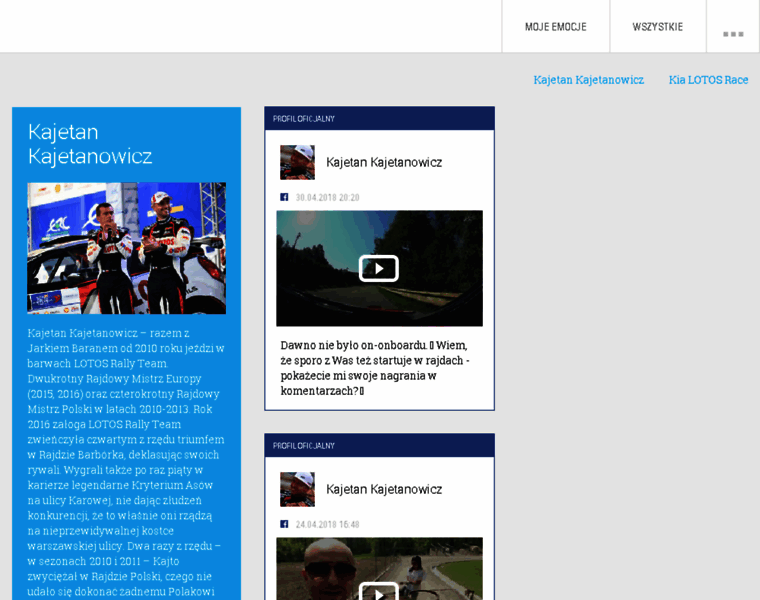
Task: Click Facebook icon beside 30.04.2018 20:20
Action: [x=284, y=197]
